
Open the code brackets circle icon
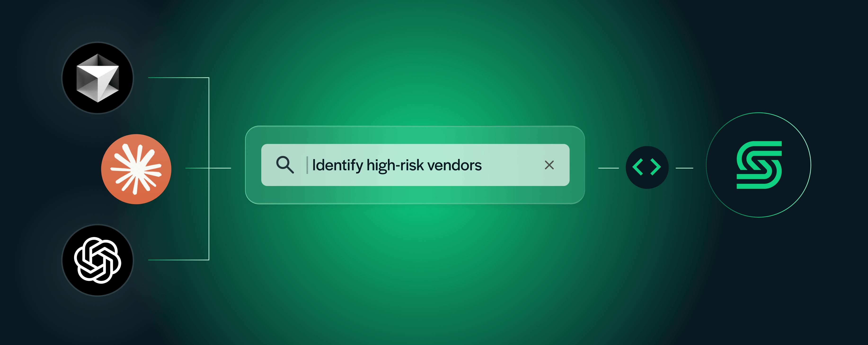[x=647, y=167]
